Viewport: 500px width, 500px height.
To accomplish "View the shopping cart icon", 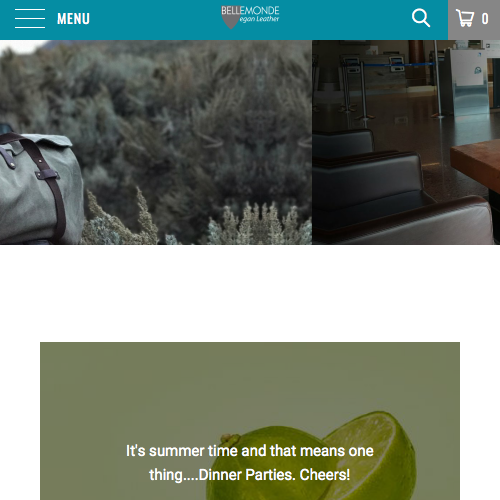I will [x=465, y=18].
